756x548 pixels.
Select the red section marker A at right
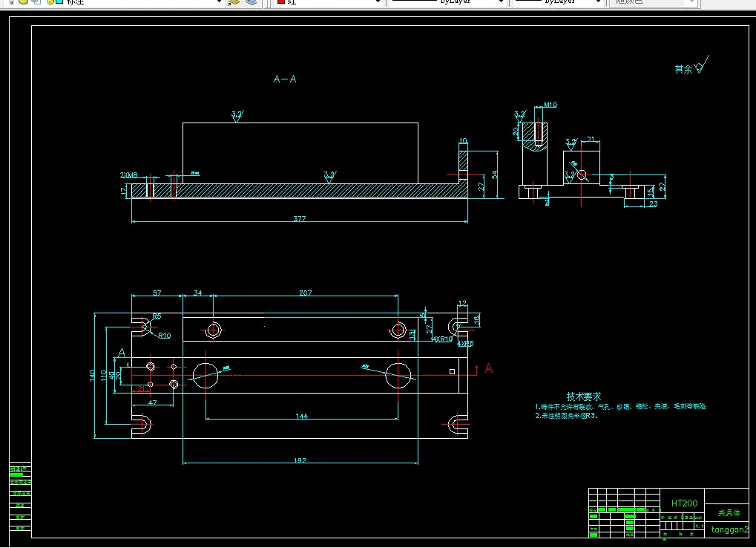[x=488, y=368]
